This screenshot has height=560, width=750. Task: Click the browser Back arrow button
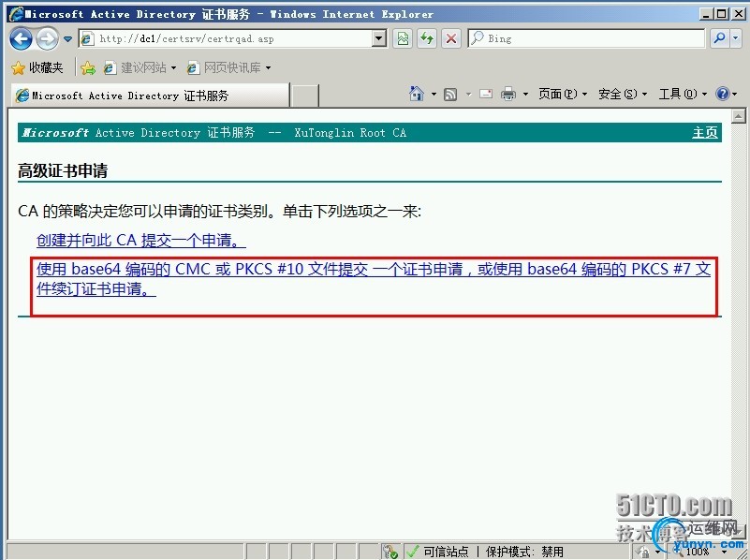pyautogui.click(x=21, y=38)
